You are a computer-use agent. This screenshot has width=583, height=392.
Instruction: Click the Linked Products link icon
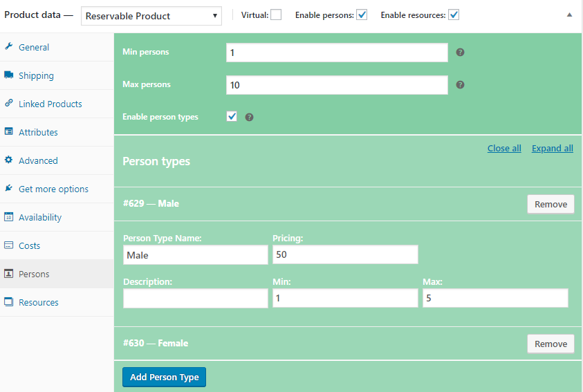click(9, 104)
